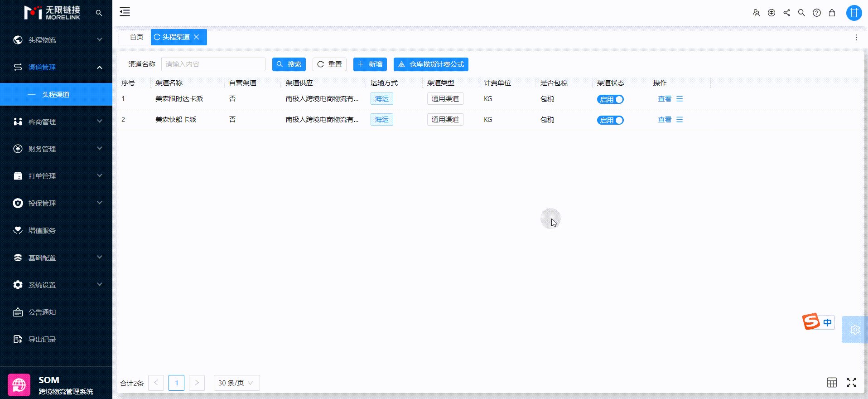Click 查看 link for 美森快船卡派
The width and height of the screenshot is (868, 399).
click(665, 120)
